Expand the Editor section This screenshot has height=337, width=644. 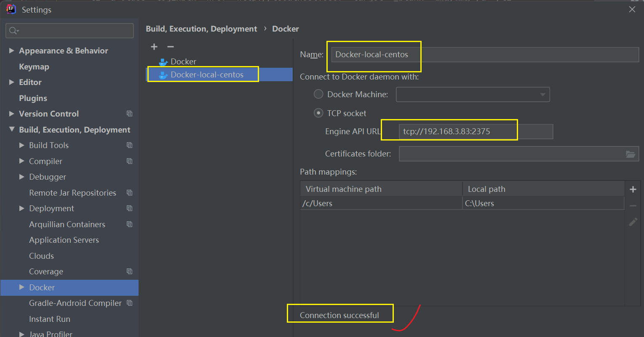[12, 82]
